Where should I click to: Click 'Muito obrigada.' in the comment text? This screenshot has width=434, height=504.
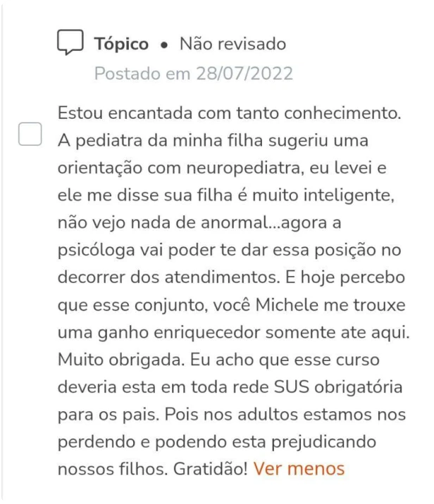(121, 360)
